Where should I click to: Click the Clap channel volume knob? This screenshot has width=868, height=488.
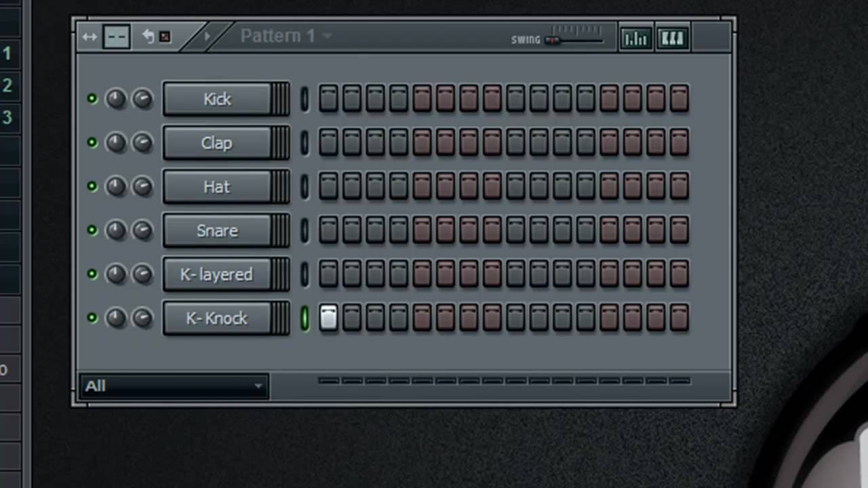coord(142,143)
